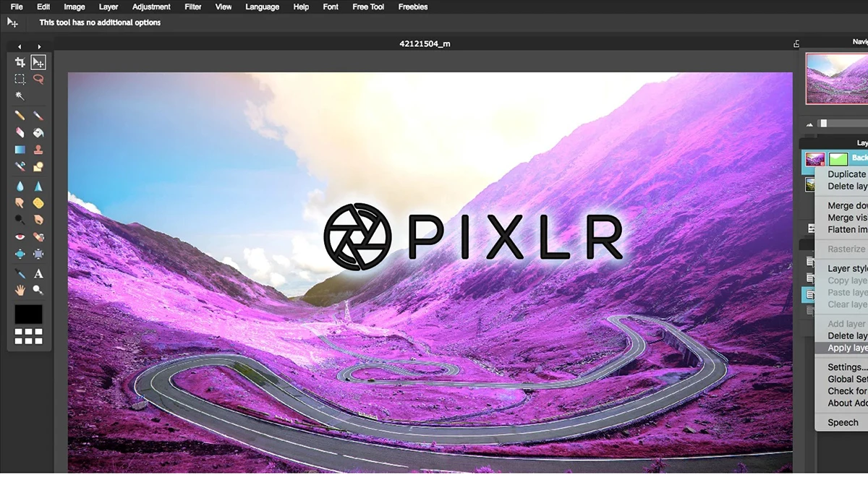Image resolution: width=868 pixels, height=488 pixels.
Task: Select the Colorpicker eyedropper tool
Action: point(20,273)
